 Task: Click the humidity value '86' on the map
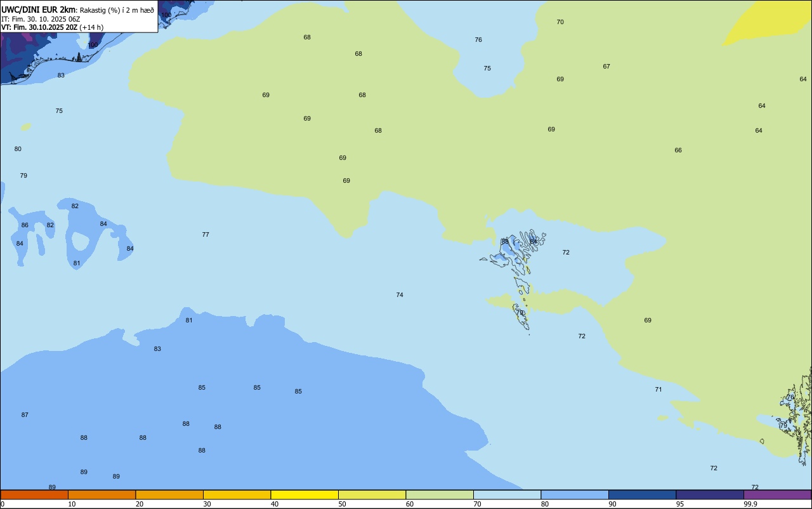(25, 225)
